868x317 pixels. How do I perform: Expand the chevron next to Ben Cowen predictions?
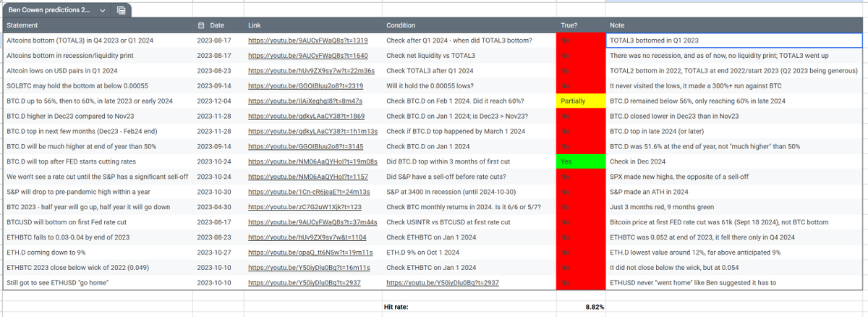pyautogui.click(x=102, y=10)
